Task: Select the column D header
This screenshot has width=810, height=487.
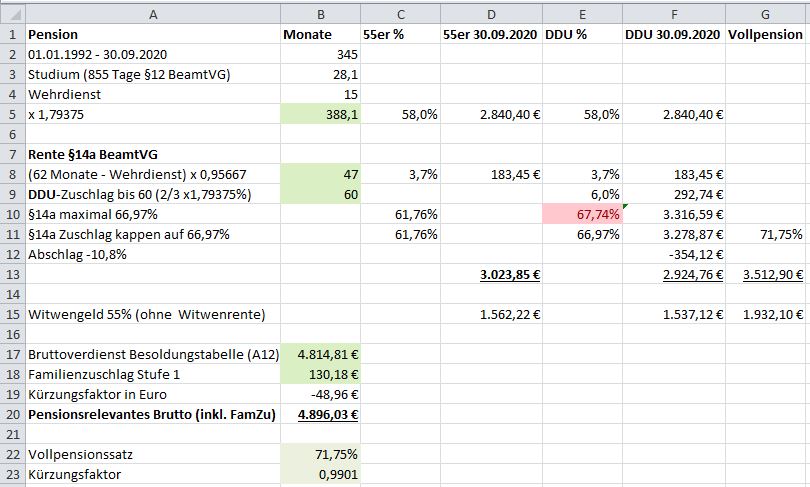Action: pos(490,11)
